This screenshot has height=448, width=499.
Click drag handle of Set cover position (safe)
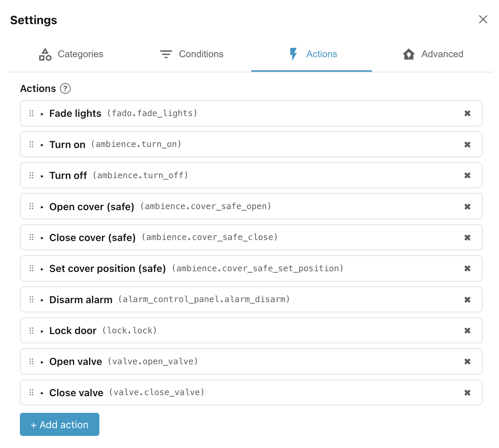(x=32, y=268)
